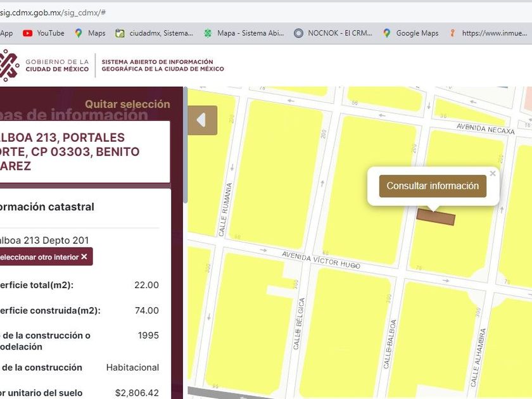The image size is (532, 399).
Task: Open the YouTube bookmark
Action: tap(44, 33)
